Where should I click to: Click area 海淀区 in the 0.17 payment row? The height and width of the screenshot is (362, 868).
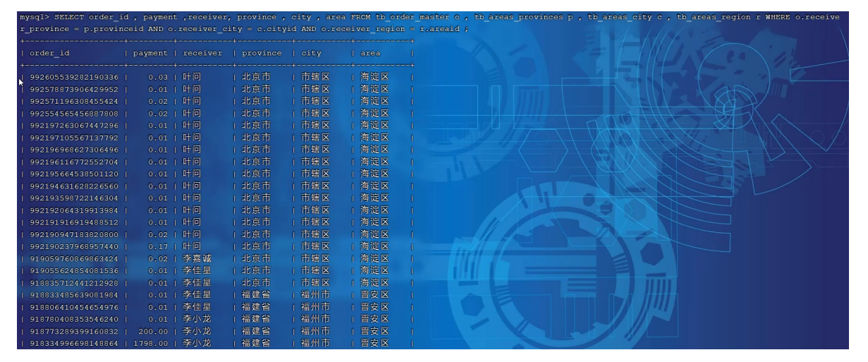375,246
